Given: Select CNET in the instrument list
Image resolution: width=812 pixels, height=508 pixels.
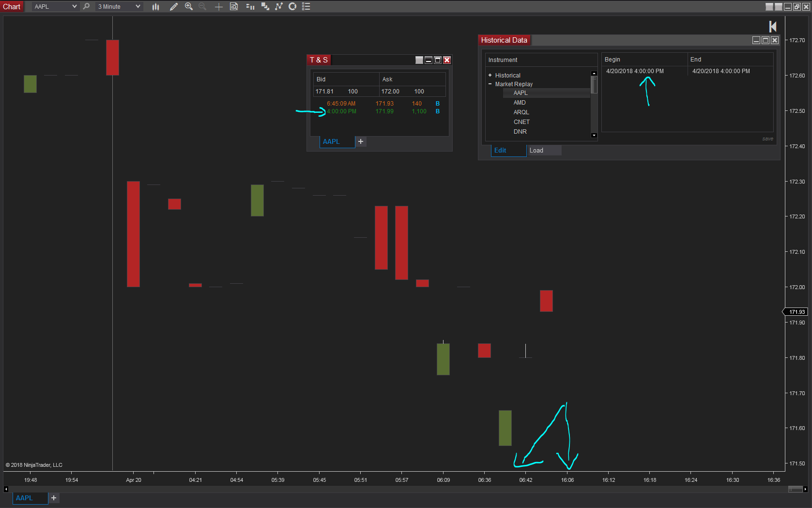Looking at the screenshot, I should (x=521, y=122).
